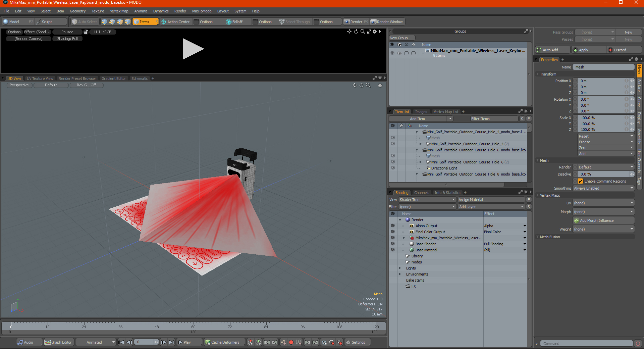Open the MaxToModo menu
Image resolution: width=644 pixels, height=349 pixels.
[202, 11]
